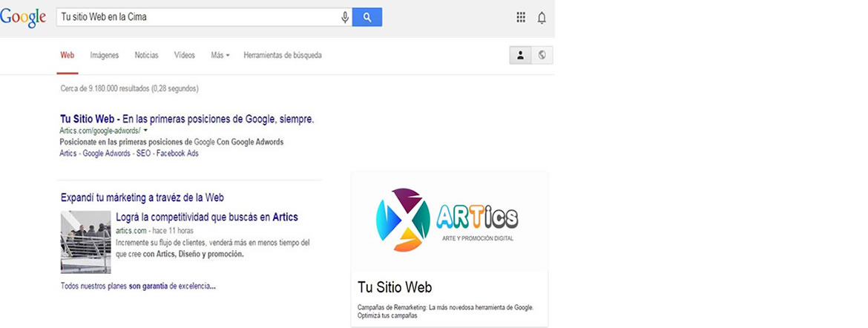Switch to the Imágenes tab
The height and width of the screenshot is (328, 868).
tap(105, 56)
